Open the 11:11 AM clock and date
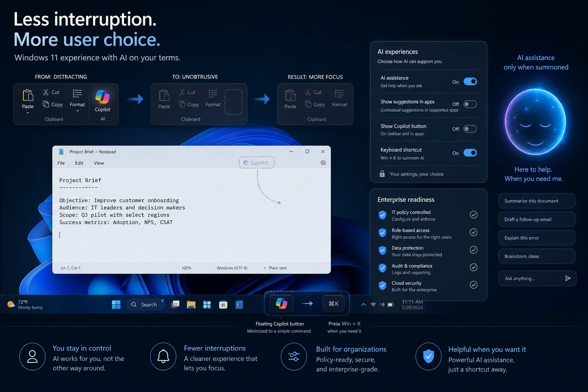Screen dimensions: 588x392 (412, 305)
